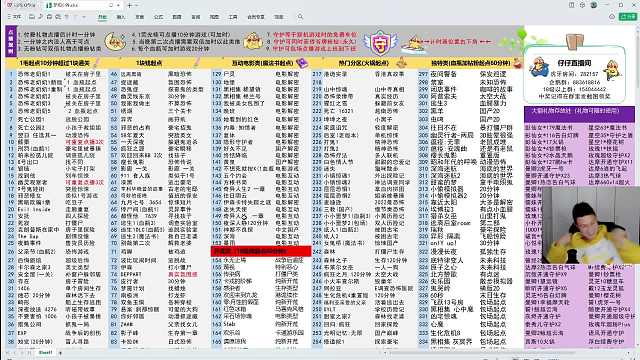The width and height of the screenshot is (640, 360).
Task: Switch to the 插入 ribbon tab
Action: [121, 17]
